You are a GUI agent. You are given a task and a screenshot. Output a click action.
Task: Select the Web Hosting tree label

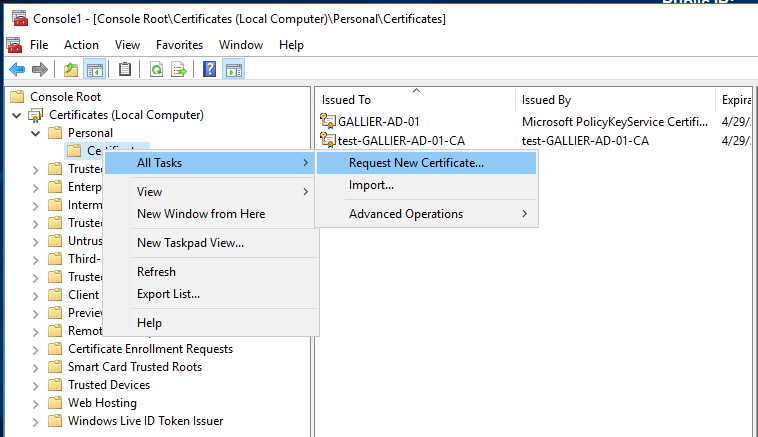[x=102, y=403]
